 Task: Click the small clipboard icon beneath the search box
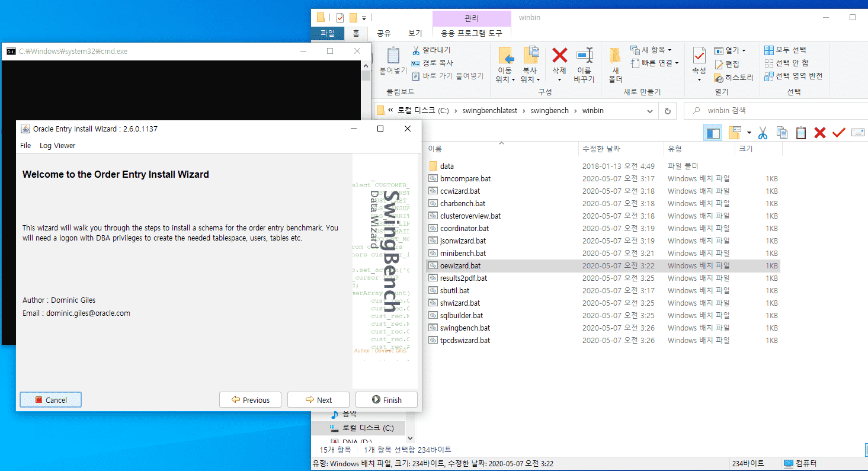[x=801, y=133]
